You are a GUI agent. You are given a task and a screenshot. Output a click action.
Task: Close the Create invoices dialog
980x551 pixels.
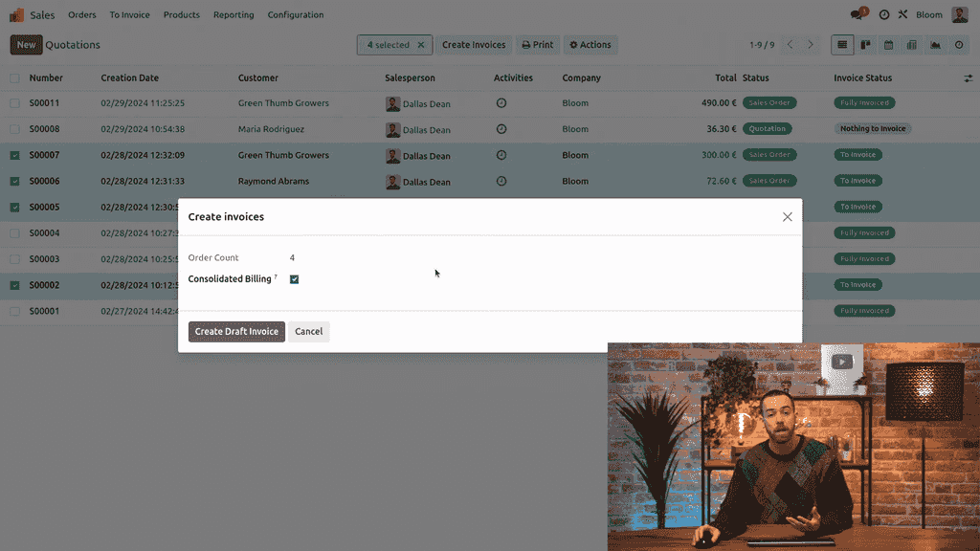[x=787, y=217]
